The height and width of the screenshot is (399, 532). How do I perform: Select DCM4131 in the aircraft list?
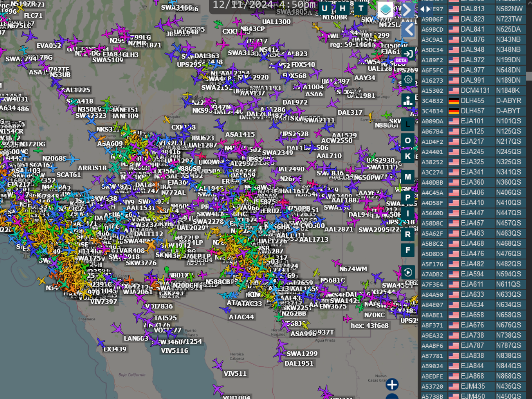(475, 90)
